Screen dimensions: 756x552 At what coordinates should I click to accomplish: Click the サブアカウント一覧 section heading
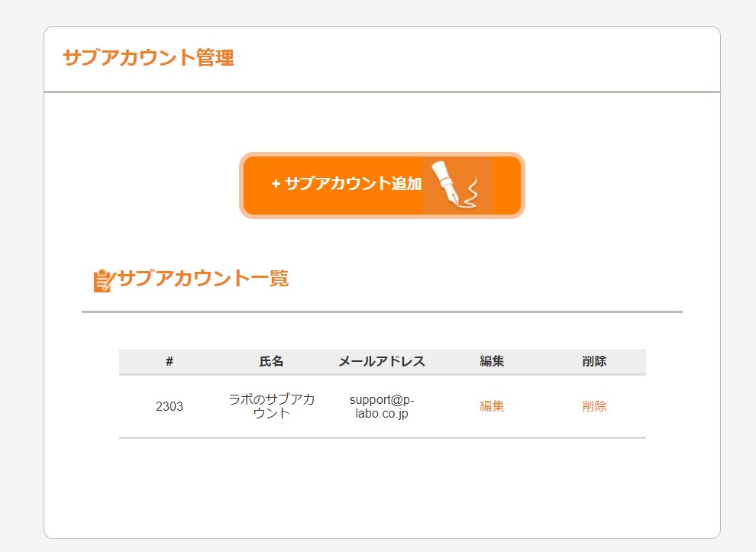coord(203,279)
